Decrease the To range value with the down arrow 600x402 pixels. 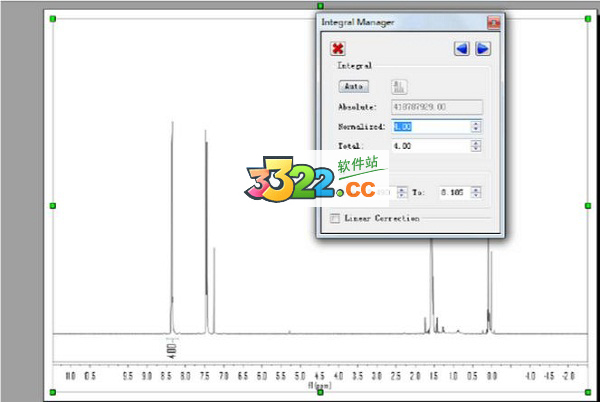click(476, 195)
